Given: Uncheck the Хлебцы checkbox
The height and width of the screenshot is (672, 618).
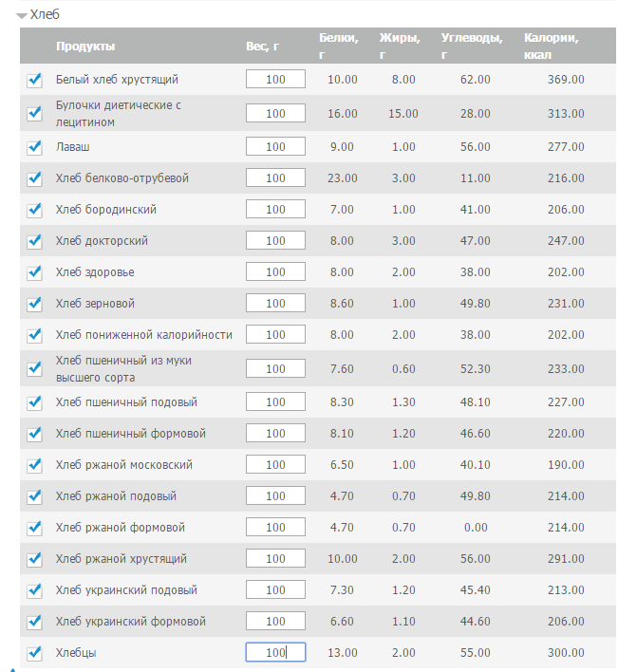Looking at the screenshot, I should point(35,653).
